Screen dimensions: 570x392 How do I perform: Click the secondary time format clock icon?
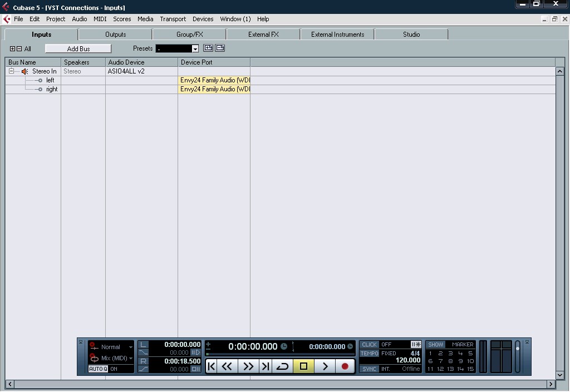coord(350,346)
